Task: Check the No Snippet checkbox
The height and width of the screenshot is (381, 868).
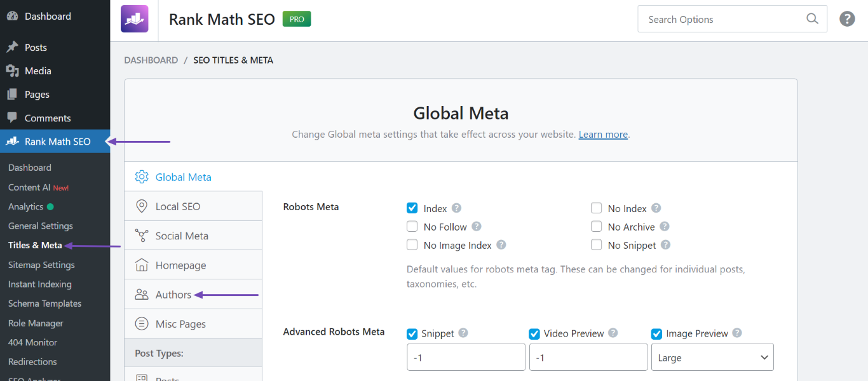Action: 597,245
